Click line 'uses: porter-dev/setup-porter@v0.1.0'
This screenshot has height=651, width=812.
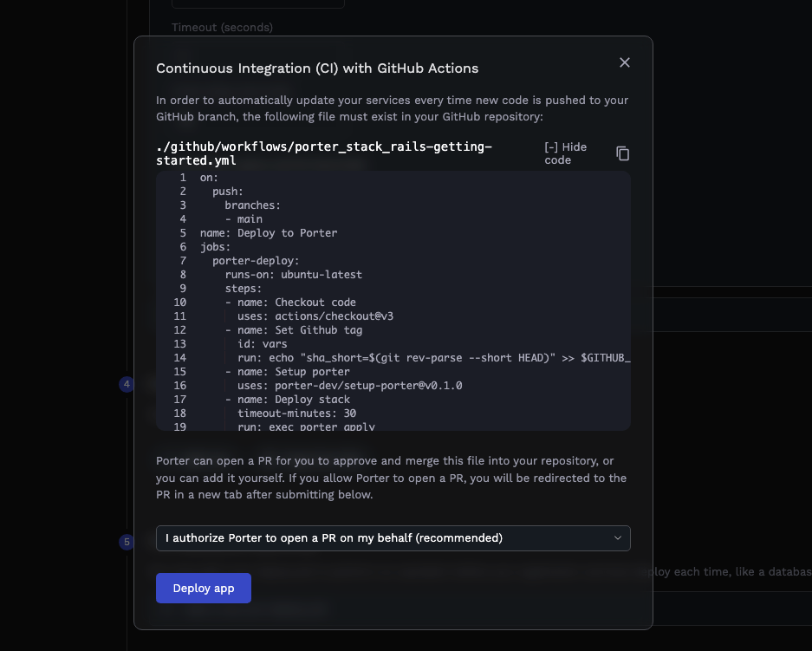pyautogui.click(x=350, y=386)
